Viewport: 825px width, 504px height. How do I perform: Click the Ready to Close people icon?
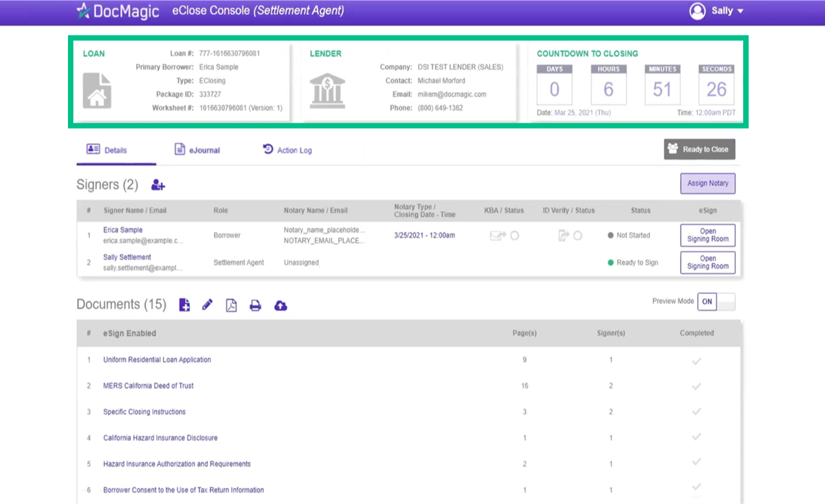[x=673, y=149]
